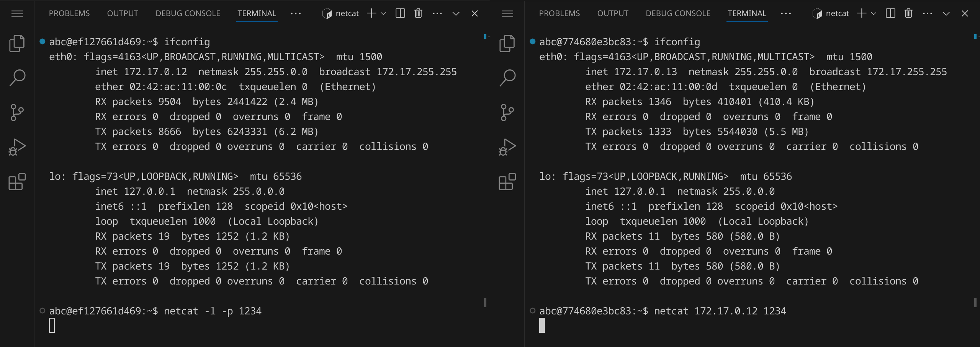The height and width of the screenshot is (347, 980).
Task: Open the hamburger menu in the right window
Action: (x=507, y=14)
